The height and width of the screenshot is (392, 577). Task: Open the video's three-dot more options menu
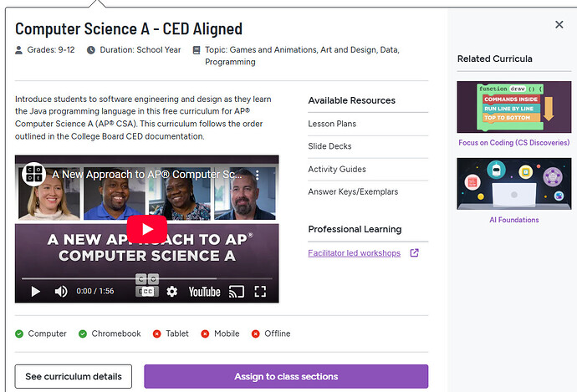tap(258, 175)
